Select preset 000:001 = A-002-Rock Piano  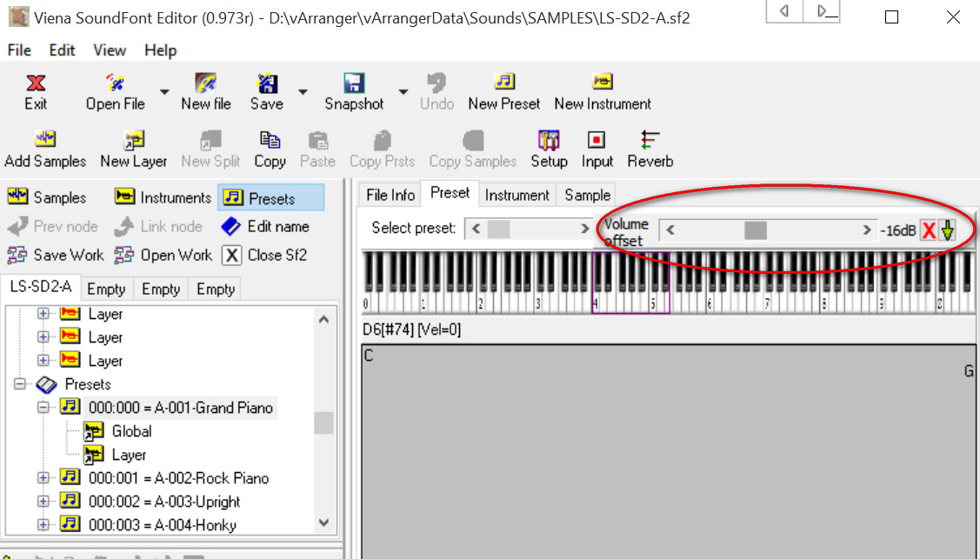point(178,478)
